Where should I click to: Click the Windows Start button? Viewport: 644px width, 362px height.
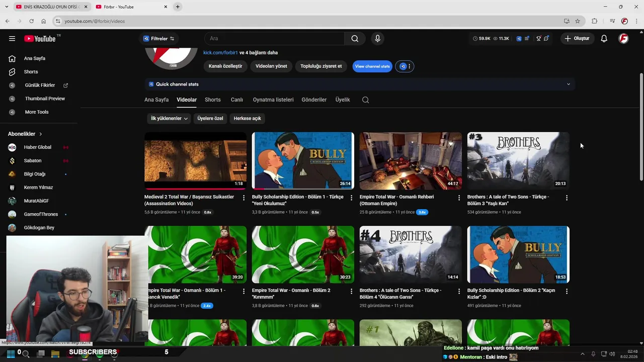coord(10,354)
